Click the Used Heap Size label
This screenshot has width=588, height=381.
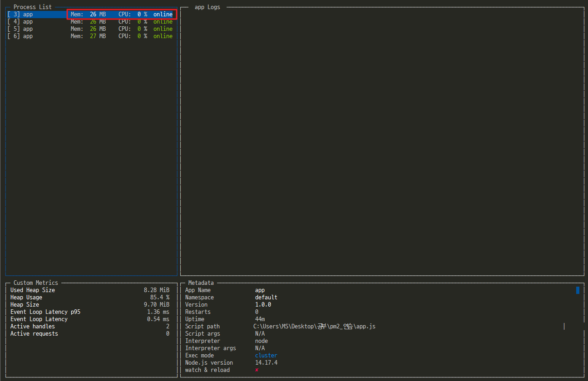coord(33,290)
